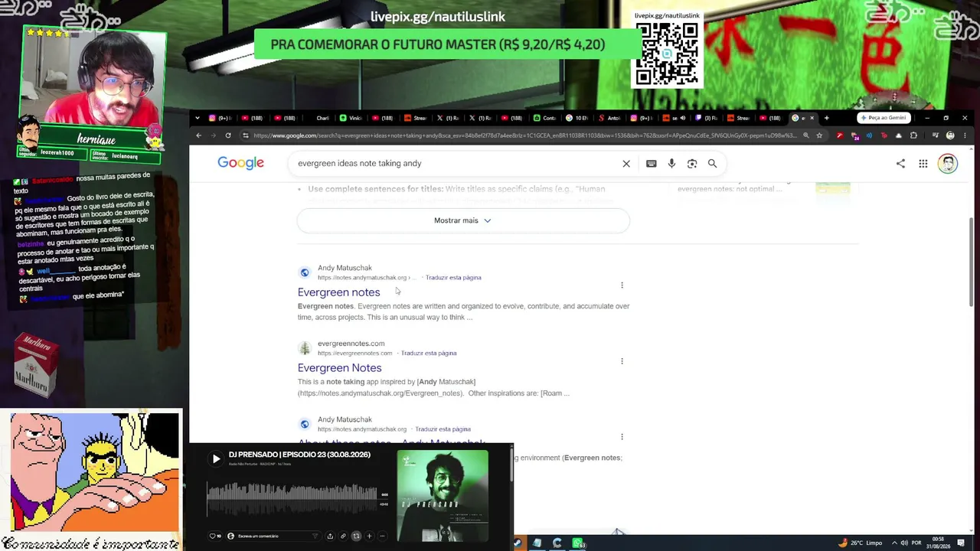Expand results with Mostrar mais
The width and height of the screenshot is (980, 551).
(462, 220)
